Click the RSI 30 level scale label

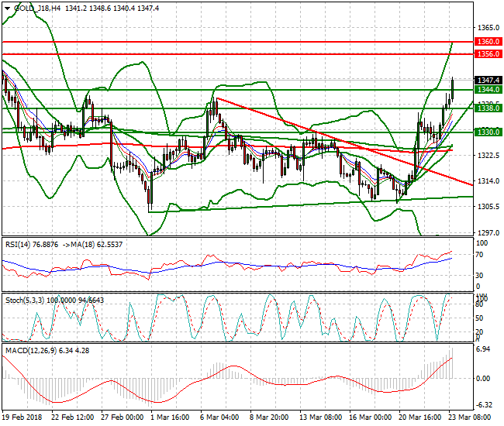(479, 275)
